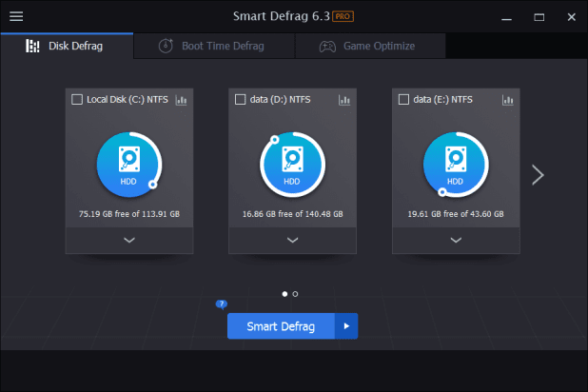Image resolution: width=588 pixels, height=392 pixels.
Task: Select the first page indicator dot
Action: (284, 294)
